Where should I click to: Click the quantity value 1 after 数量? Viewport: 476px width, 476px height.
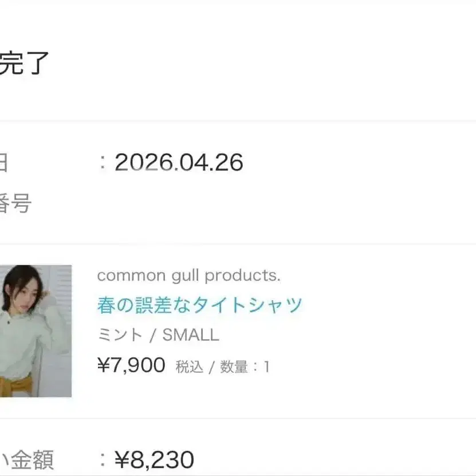[x=266, y=367]
